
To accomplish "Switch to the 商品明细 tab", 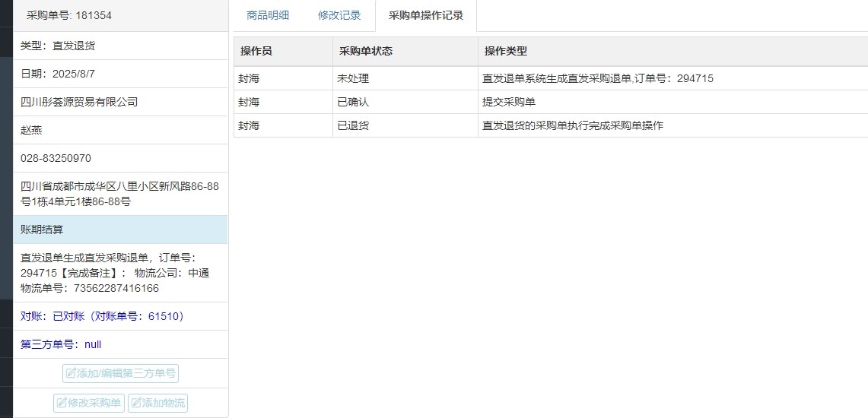I will (x=268, y=15).
